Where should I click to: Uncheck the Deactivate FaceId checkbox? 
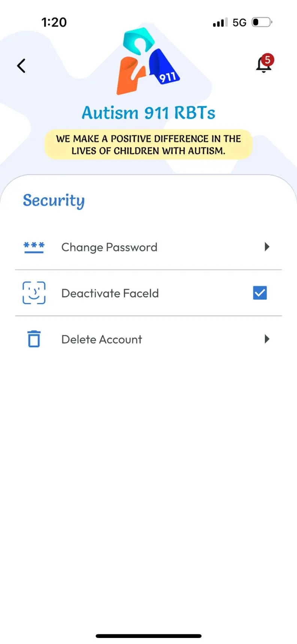click(x=260, y=293)
